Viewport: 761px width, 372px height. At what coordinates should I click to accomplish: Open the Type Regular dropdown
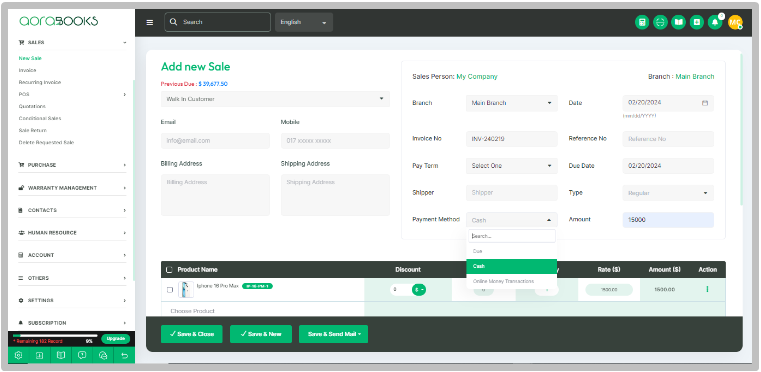(668, 193)
